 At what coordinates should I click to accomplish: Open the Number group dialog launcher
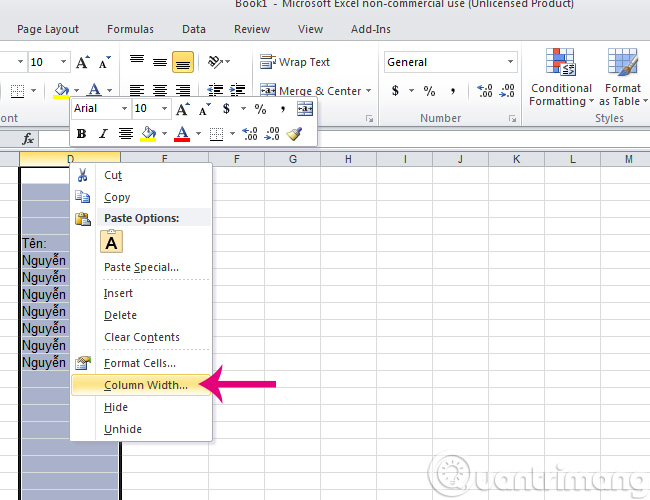click(x=512, y=119)
